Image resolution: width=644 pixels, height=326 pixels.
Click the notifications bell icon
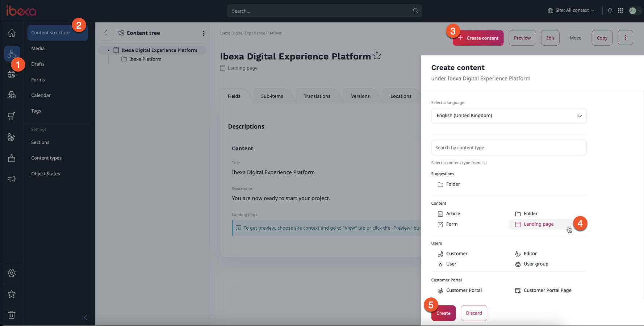(610, 11)
